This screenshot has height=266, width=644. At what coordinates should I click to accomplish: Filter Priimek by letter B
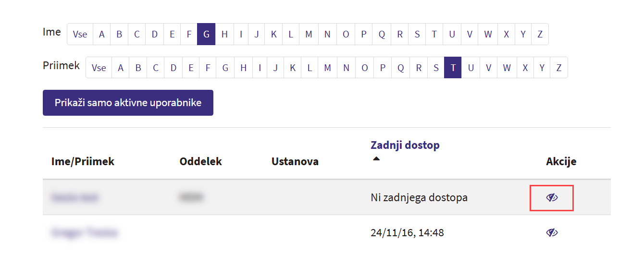(138, 68)
